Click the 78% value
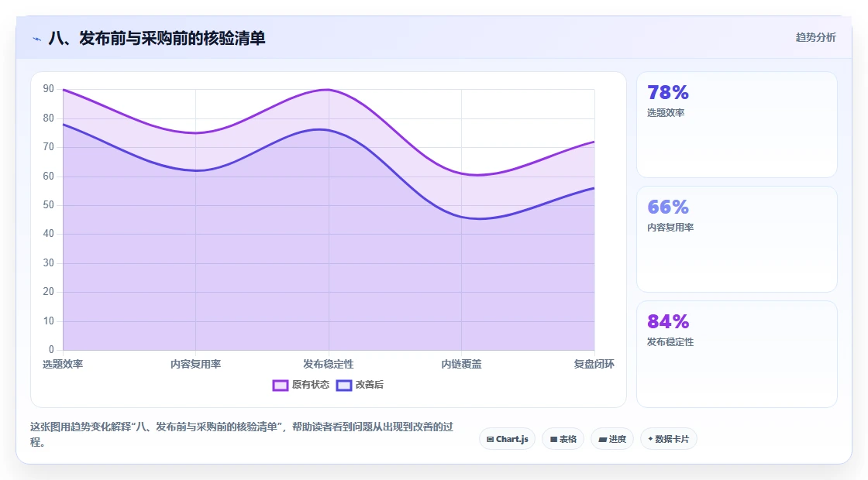The width and height of the screenshot is (868, 480). pyautogui.click(x=667, y=92)
